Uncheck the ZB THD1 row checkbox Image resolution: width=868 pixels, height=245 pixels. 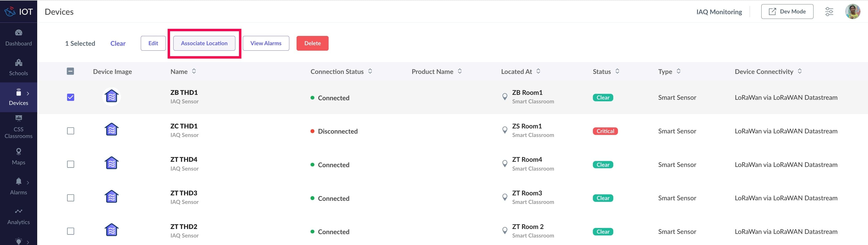point(71,97)
